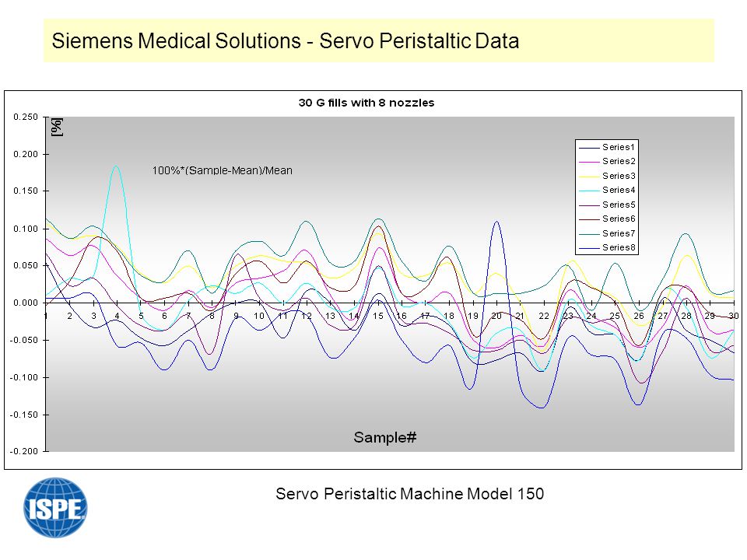Pick the Series8 legend entry

607,247
